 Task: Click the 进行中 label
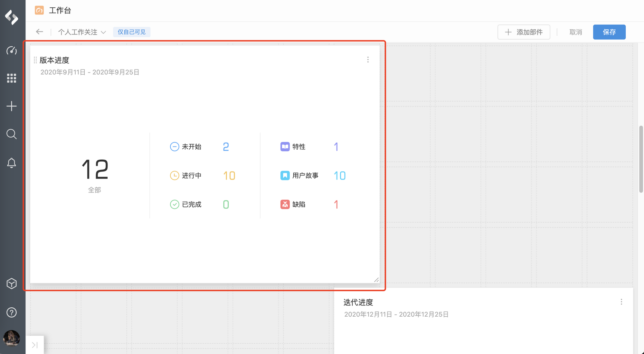(x=192, y=175)
